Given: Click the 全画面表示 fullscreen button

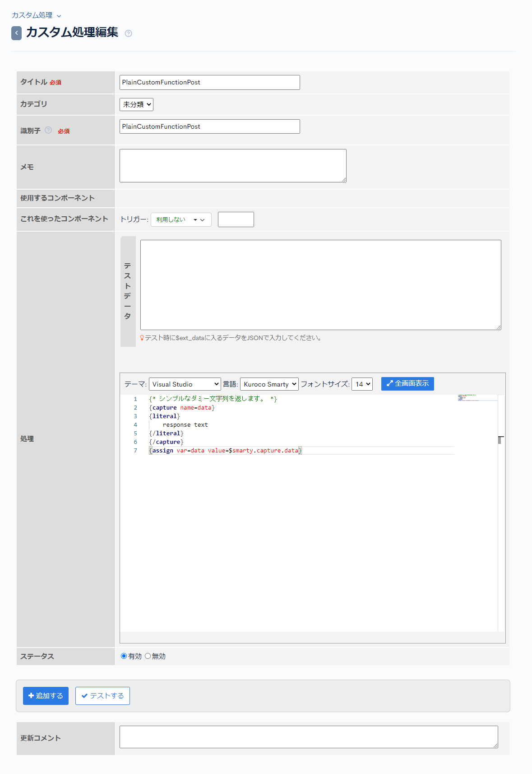Looking at the screenshot, I should (x=407, y=383).
